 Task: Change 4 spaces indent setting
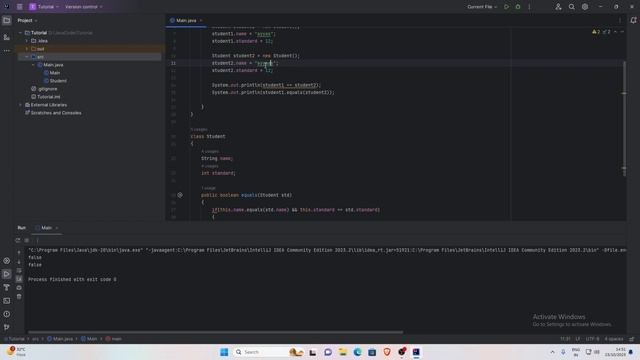(x=613, y=339)
